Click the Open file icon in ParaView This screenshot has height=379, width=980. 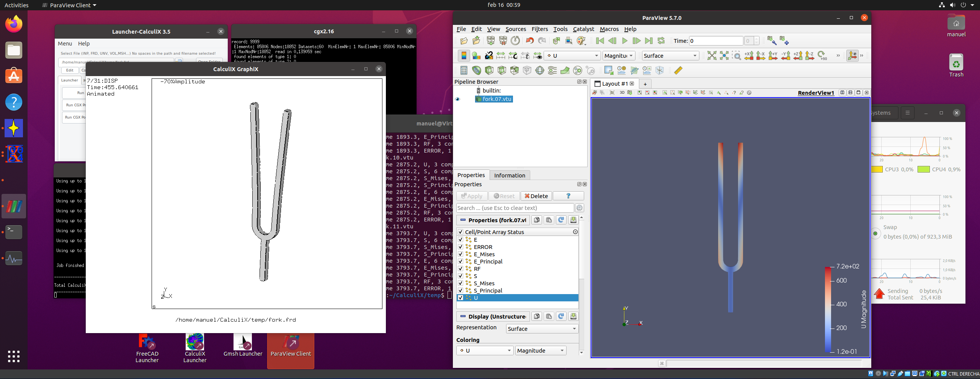(x=464, y=41)
